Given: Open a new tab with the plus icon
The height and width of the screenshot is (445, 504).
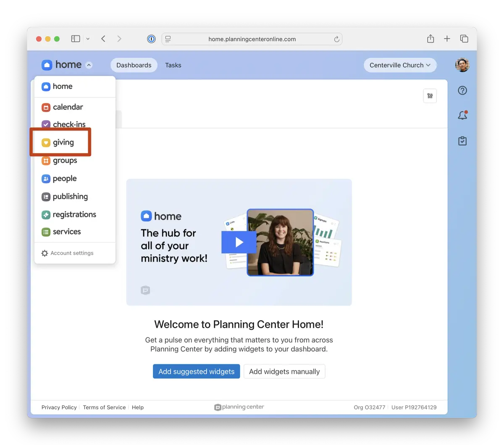Looking at the screenshot, I should 447,39.
